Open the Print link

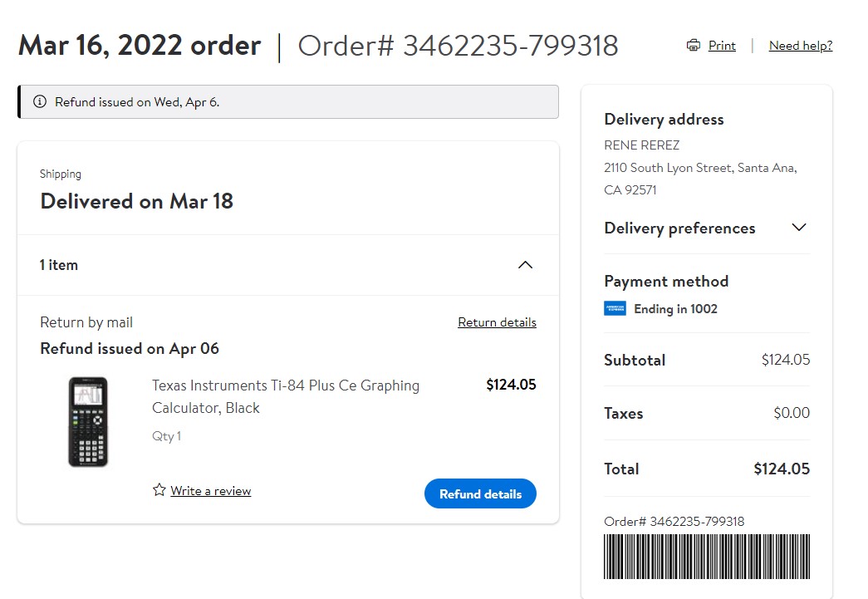[x=722, y=46]
